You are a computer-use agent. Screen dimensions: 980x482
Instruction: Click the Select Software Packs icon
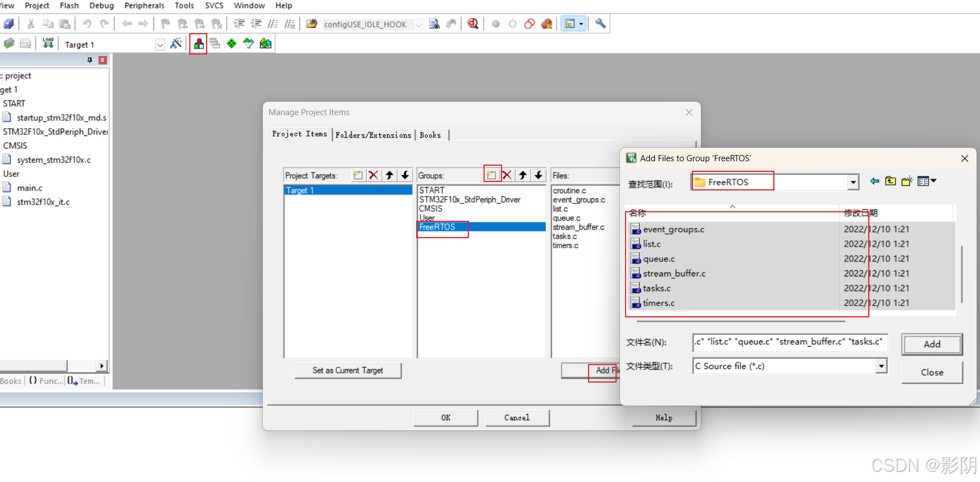pyautogui.click(x=249, y=44)
